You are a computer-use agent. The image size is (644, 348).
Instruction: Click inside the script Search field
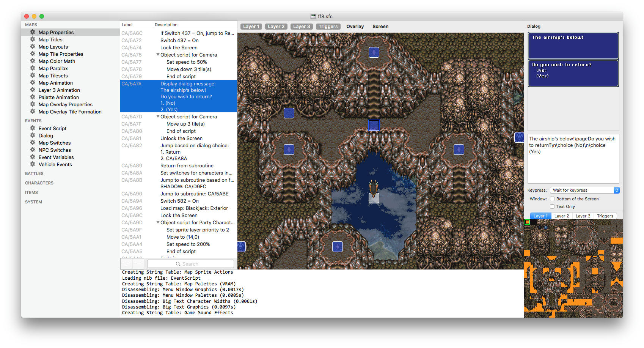point(190,264)
